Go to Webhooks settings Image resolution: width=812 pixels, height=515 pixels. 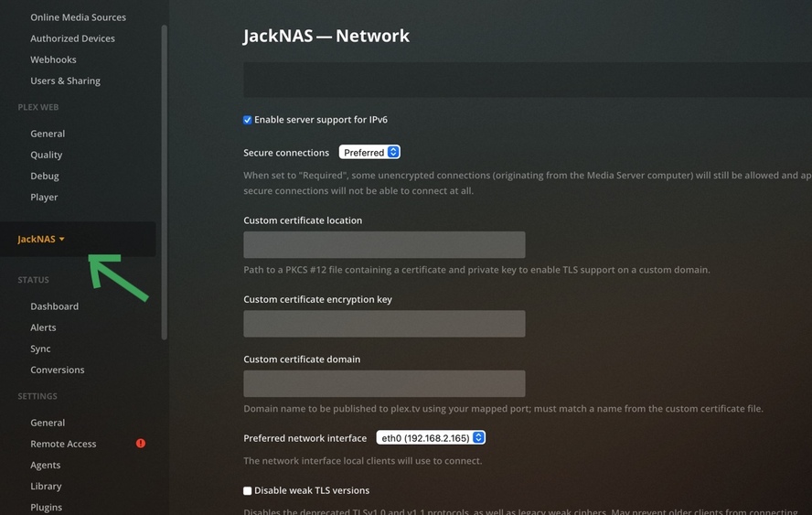click(x=53, y=59)
